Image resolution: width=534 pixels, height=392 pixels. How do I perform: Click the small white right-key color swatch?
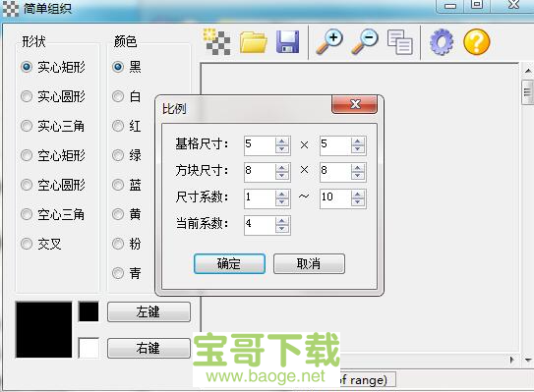(89, 348)
